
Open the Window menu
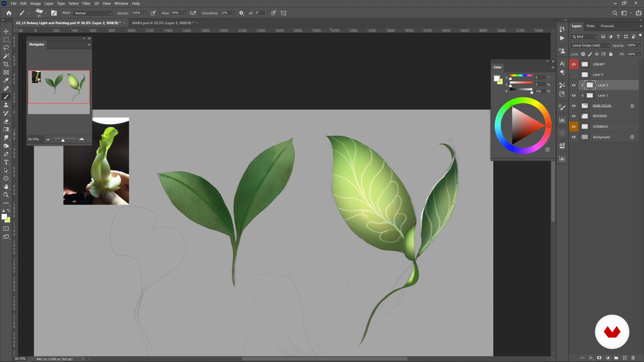[x=121, y=4]
